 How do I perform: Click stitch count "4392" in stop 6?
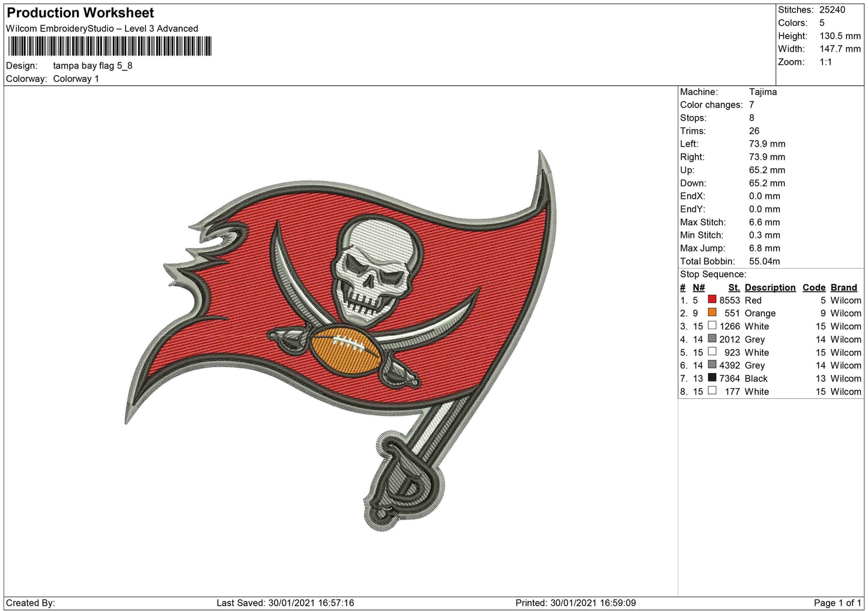pyautogui.click(x=730, y=366)
